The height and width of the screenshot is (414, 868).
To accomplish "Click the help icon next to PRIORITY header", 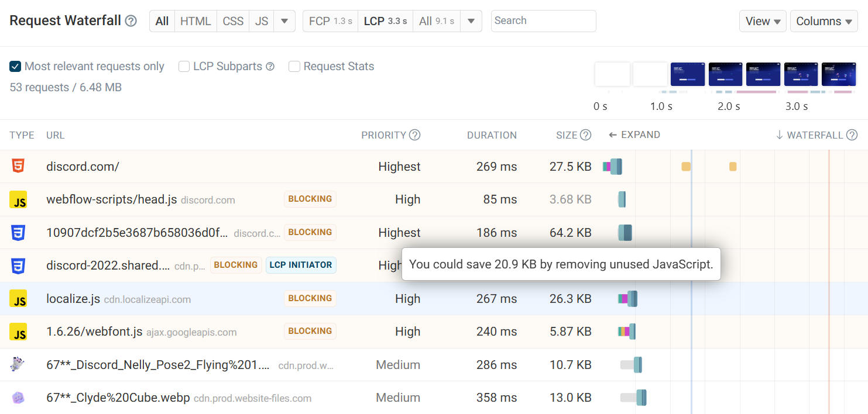I will [414, 135].
